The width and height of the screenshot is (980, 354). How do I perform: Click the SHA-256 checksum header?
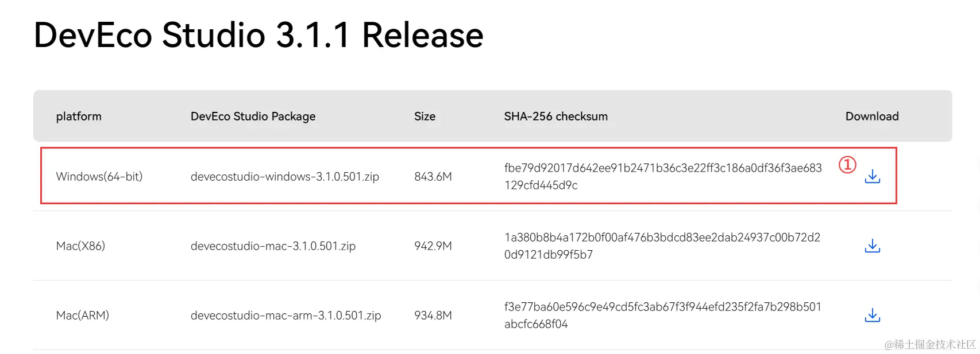pos(555,116)
